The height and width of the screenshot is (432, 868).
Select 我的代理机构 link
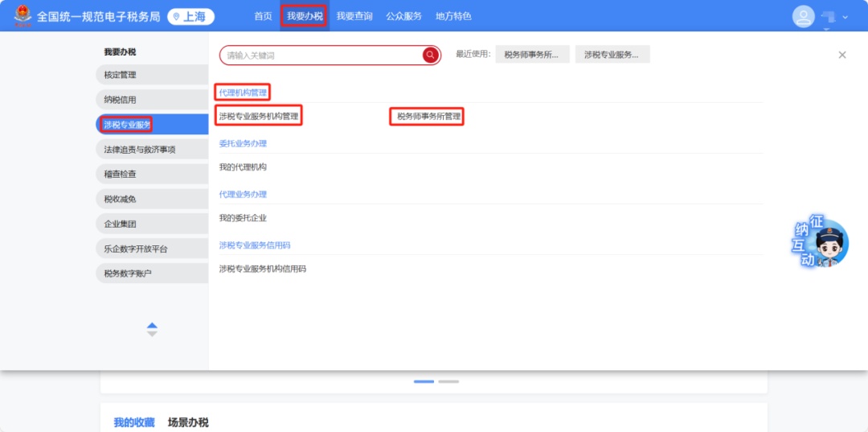pyautogui.click(x=243, y=167)
